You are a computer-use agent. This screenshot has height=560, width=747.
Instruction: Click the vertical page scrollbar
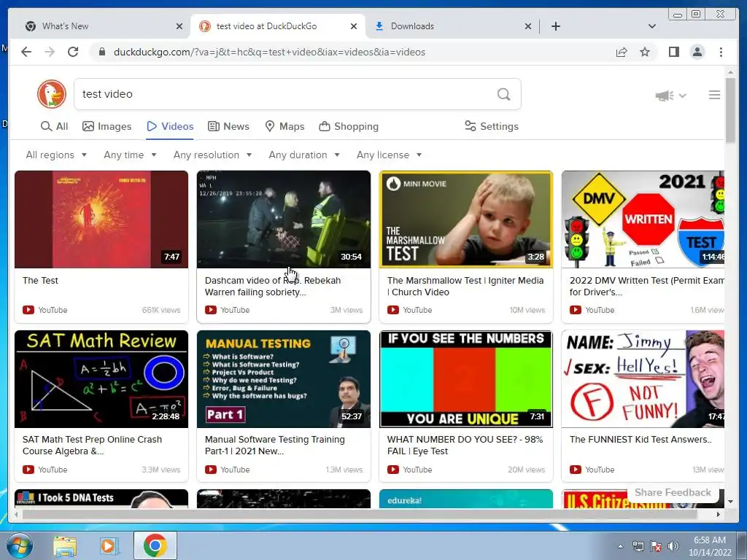pyautogui.click(x=730, y=109)
